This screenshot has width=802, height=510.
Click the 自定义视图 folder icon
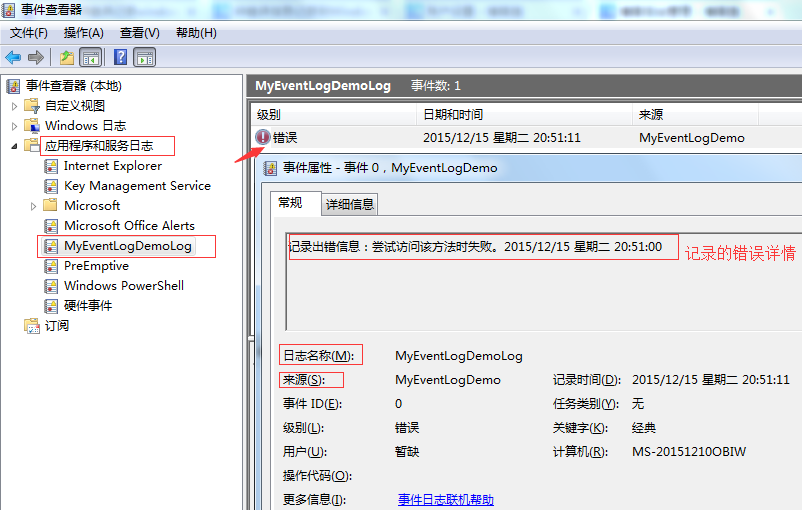point(32,106)
